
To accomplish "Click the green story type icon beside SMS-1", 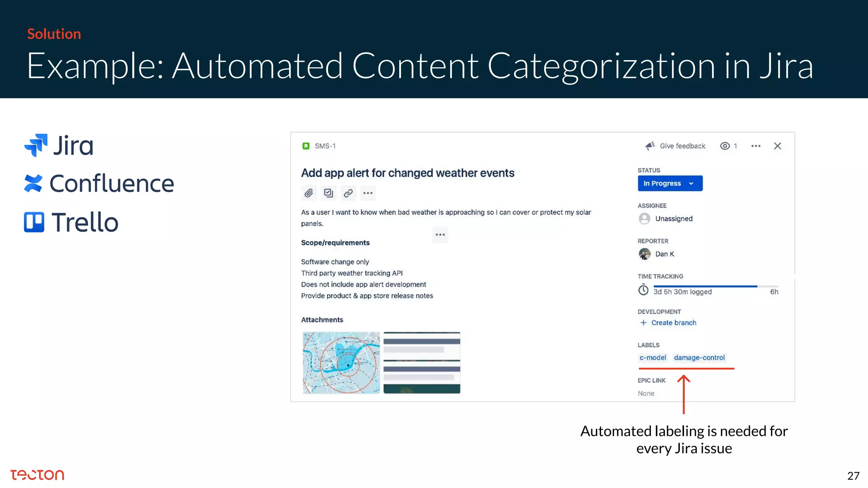I will 306,146.
